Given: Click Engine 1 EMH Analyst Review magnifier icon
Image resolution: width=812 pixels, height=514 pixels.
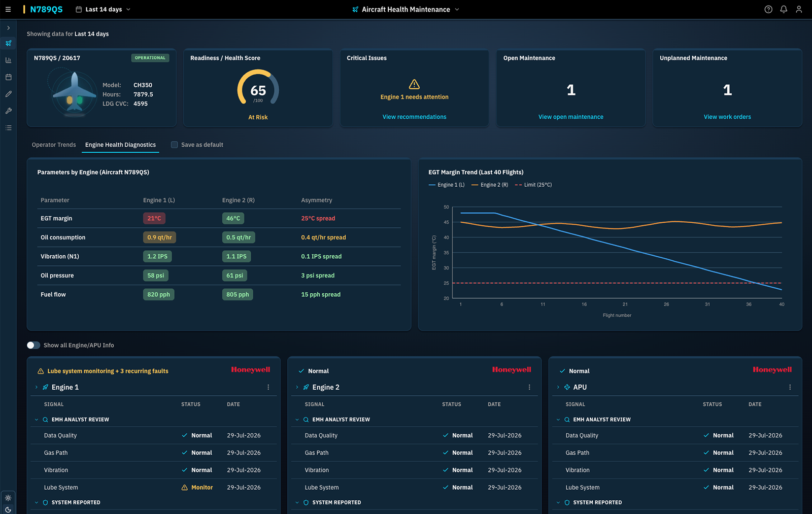Looking at the screenshot, I should (45, 420).
